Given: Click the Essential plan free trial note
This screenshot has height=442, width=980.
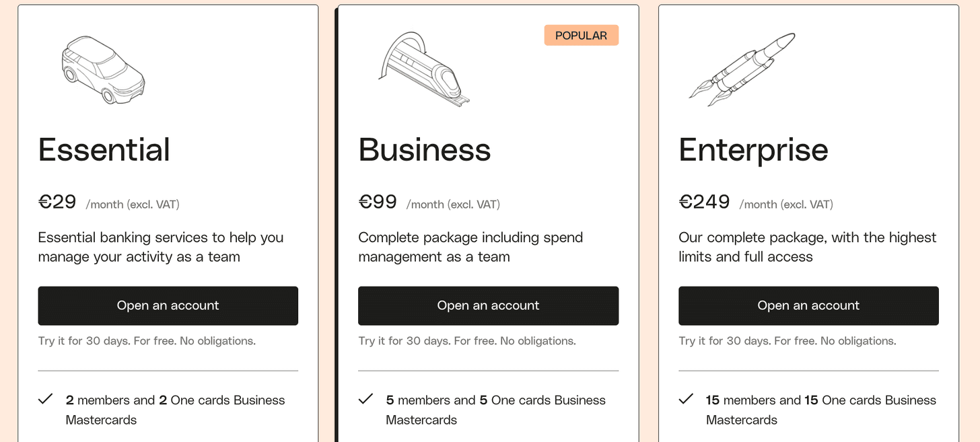Looking at the screenshot, I should tap(147, 341).
